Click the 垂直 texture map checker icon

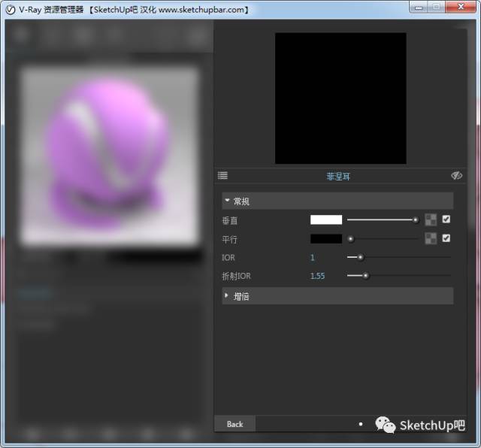(x=431, y=219)
